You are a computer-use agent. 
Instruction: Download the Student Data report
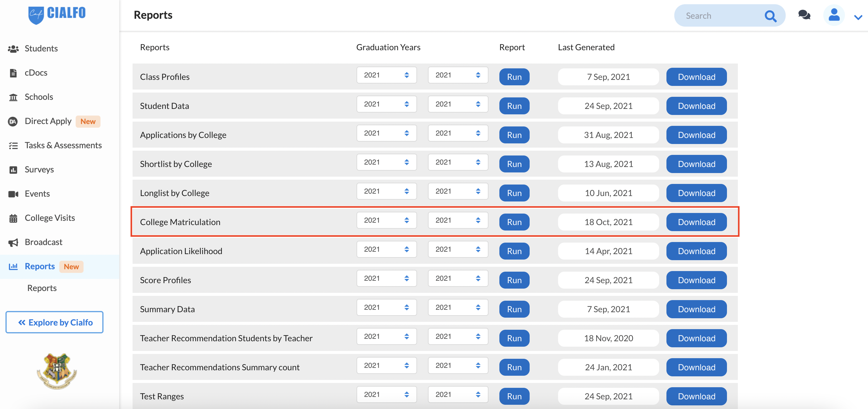pyautogui.click(x=696, y=106)
